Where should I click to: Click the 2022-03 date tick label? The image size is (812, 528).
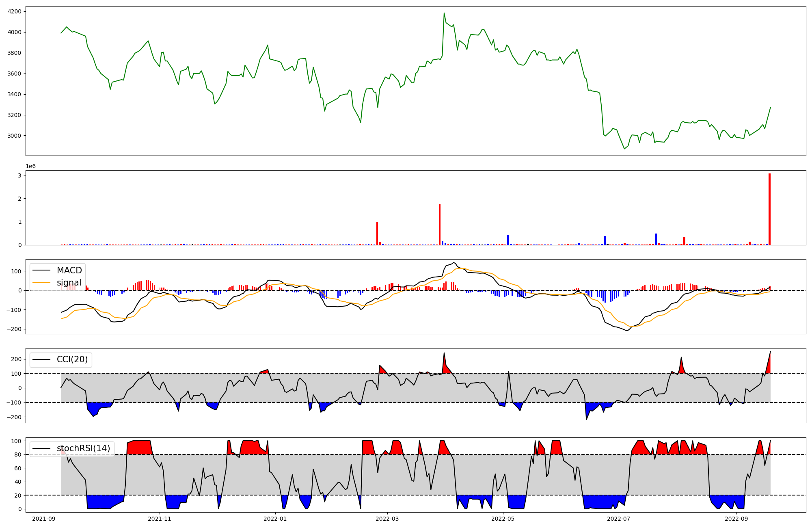tap(387, 519)
